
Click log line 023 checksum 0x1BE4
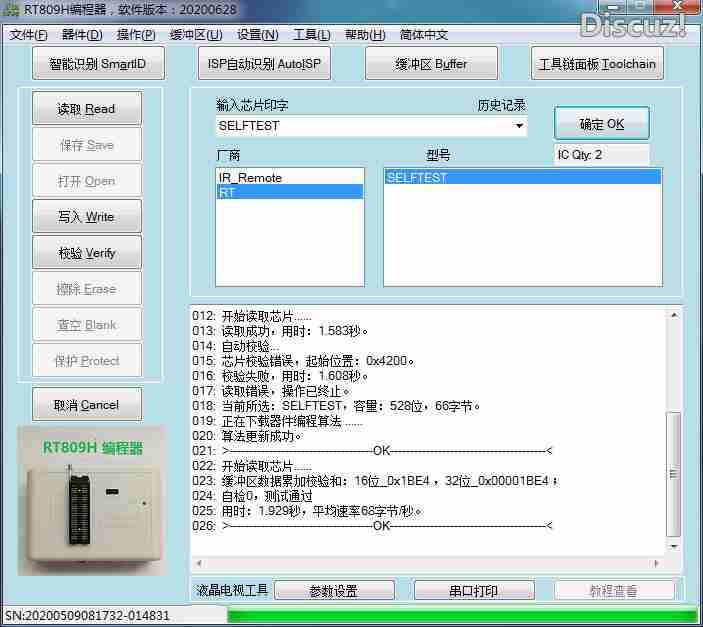(375, 481)
